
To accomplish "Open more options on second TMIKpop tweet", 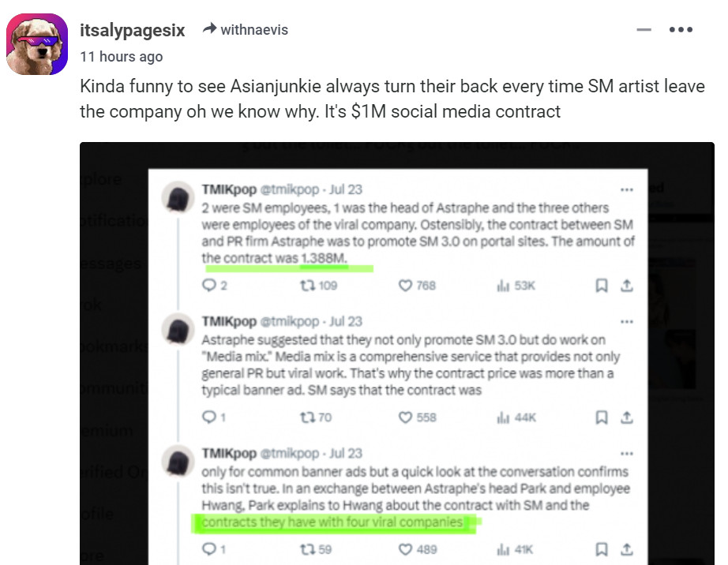I will [x=627, y=321].
